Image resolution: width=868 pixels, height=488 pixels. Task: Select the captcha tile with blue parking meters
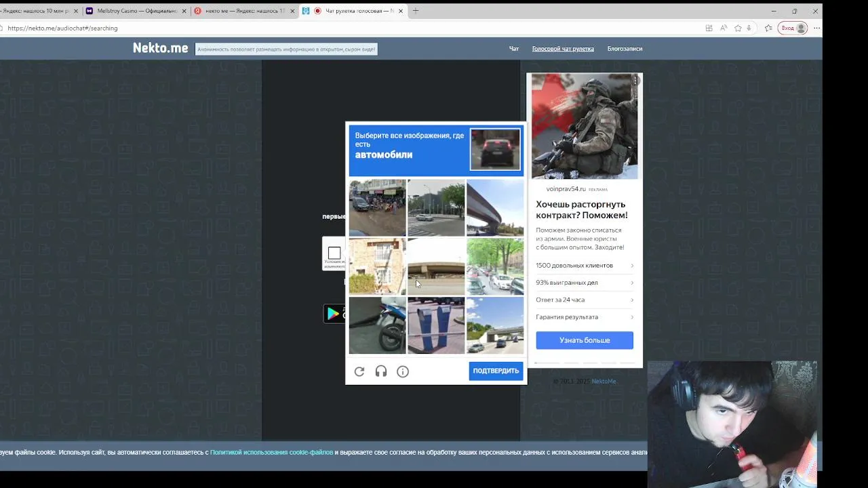click(436, 325)
